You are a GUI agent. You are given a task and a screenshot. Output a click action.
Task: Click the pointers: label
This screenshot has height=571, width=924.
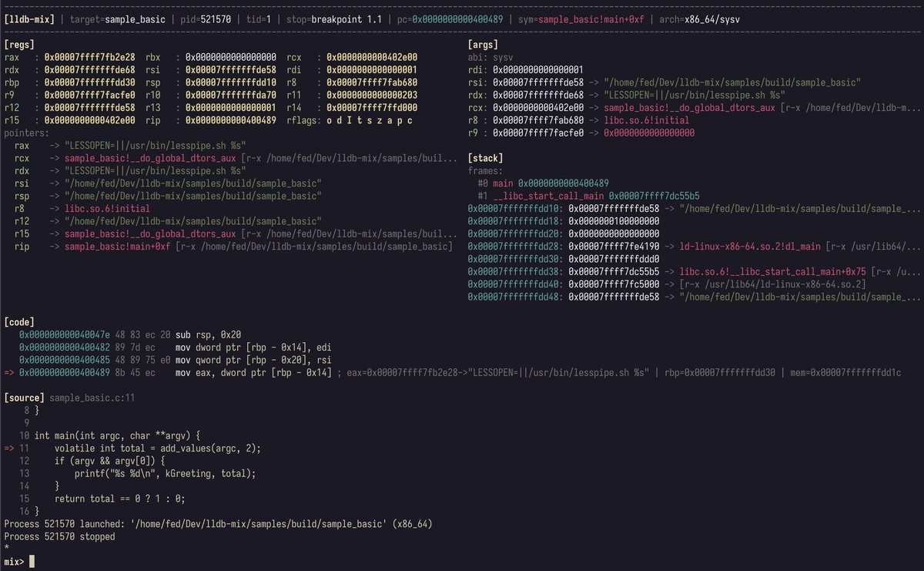pos(27,133)
